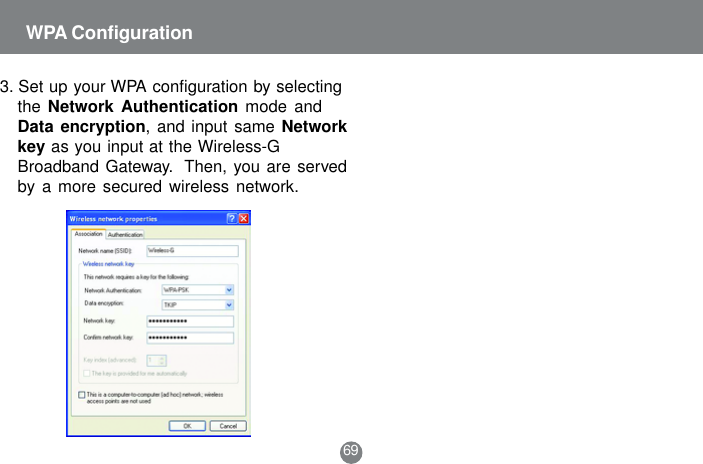The width and height of the screenshot is (703, 464).
Task: Click the help question mark icon
Action: 231,218
